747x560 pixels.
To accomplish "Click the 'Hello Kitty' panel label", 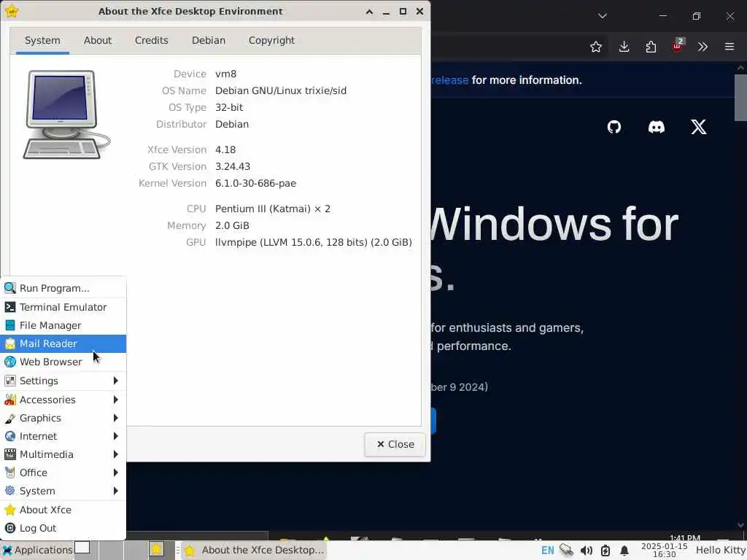I will [x=720, y=551].
